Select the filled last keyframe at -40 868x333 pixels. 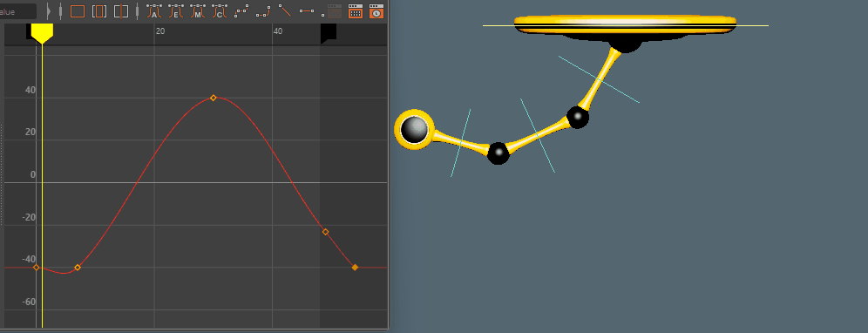point(355,268)
